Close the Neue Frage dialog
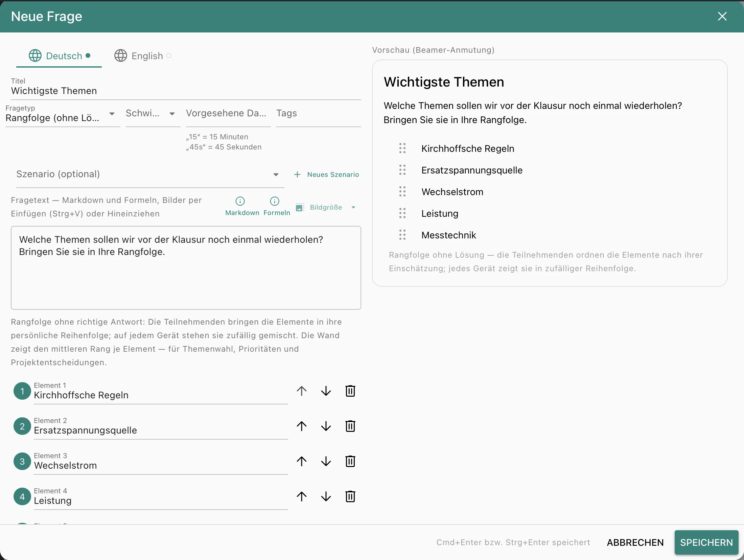The width and height of the screenshot is (744, 560). (722, 16)
